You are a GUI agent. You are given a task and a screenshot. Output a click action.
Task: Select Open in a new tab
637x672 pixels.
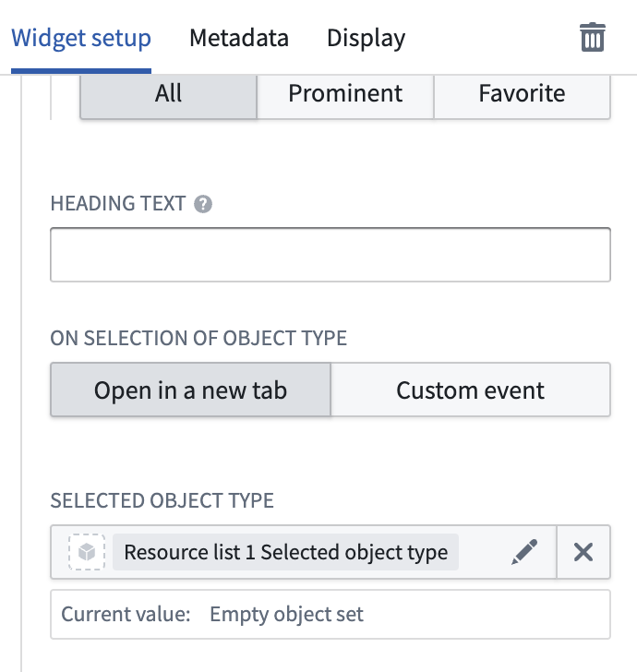pos(191,390)
